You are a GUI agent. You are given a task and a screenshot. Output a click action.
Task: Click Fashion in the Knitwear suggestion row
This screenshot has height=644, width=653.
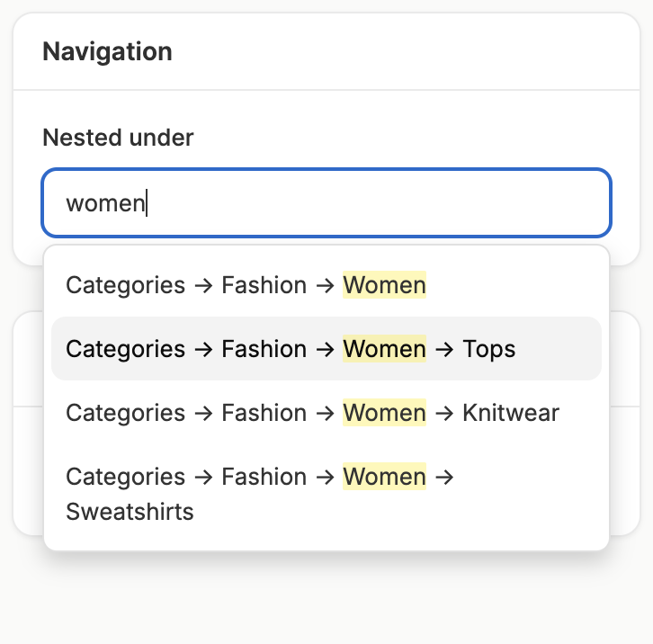coord(264,413)
